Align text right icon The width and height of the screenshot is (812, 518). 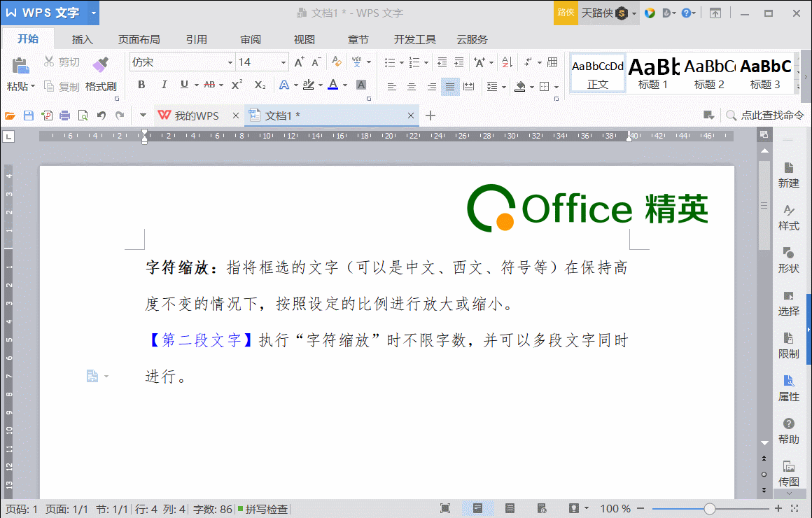coord(431,87)
